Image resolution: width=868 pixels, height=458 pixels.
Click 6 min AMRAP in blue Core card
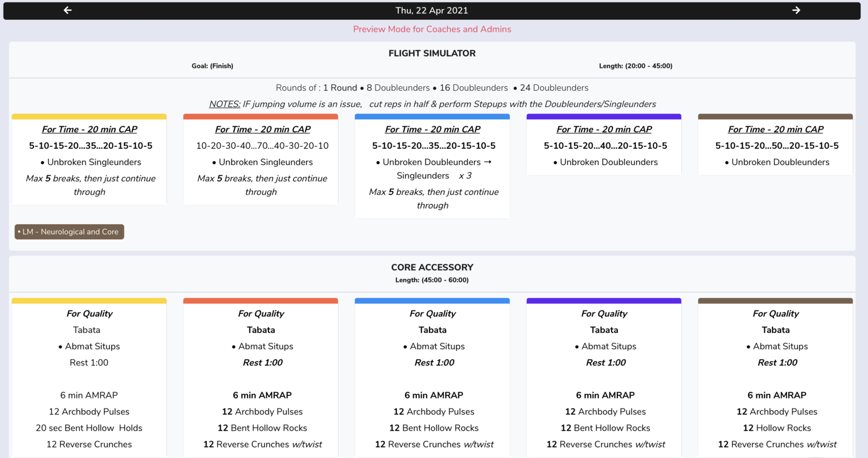(434, 395)
